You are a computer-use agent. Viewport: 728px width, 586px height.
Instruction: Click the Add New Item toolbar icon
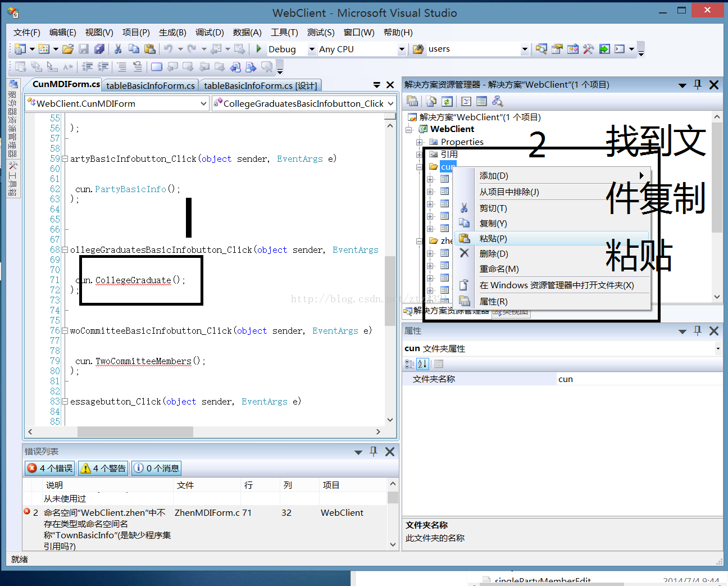tap(44, 49)
